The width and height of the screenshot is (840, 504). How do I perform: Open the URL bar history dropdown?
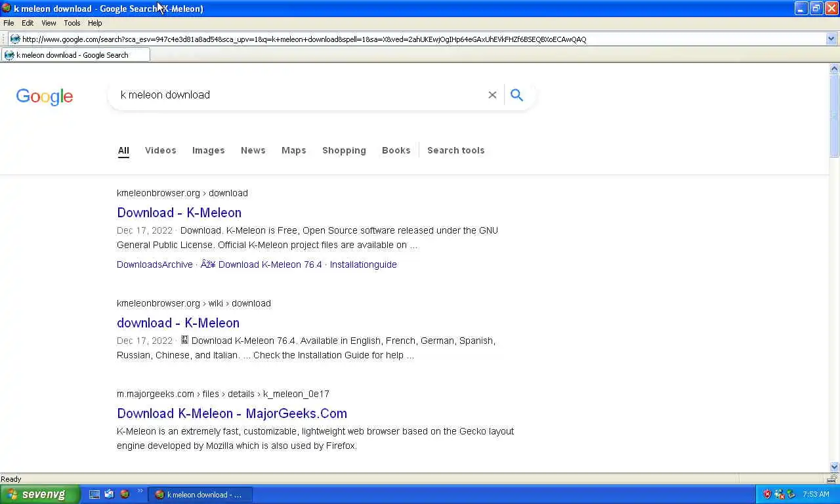point(831,39)
